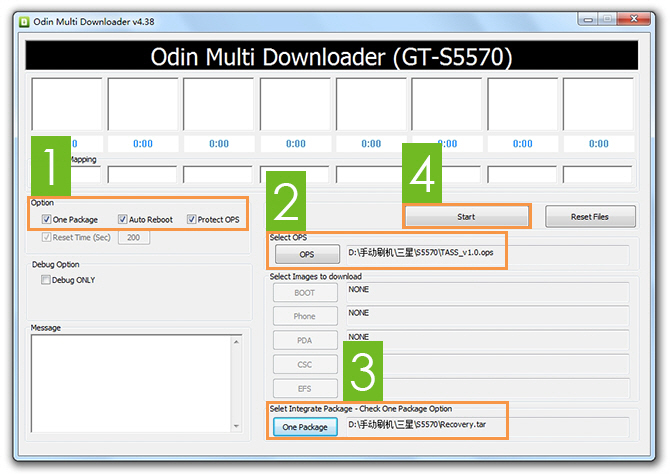The width and height of the screenshot is (670, 474).
Task: Click the Recovery.tar path field
Action: [x=488, y=427]
